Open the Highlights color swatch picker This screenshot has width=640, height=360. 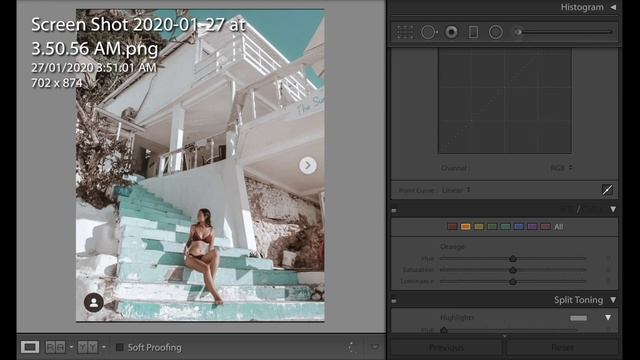(578, 318)
